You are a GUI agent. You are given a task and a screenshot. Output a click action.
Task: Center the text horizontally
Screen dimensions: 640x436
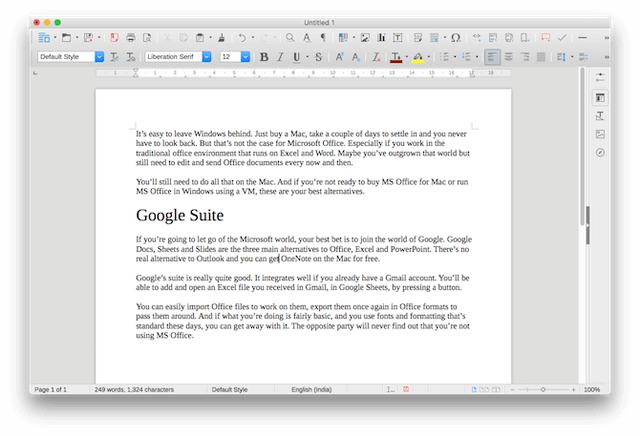(509, 57)
